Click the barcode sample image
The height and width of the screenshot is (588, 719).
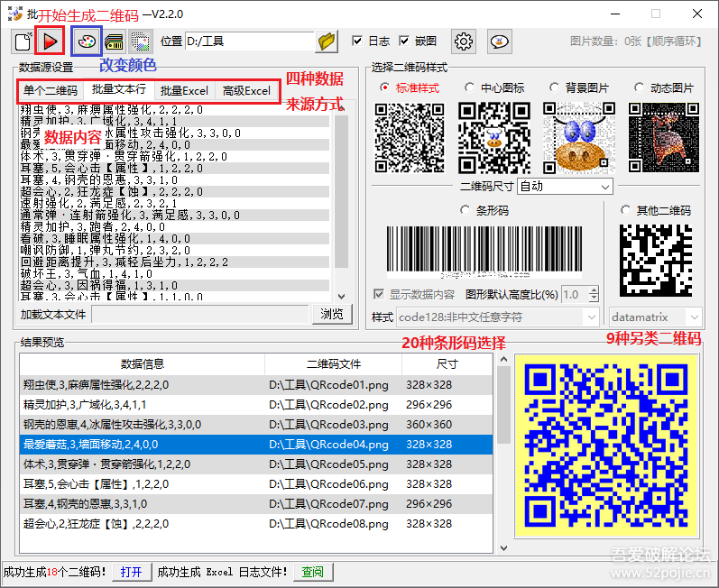click(484, 252)
